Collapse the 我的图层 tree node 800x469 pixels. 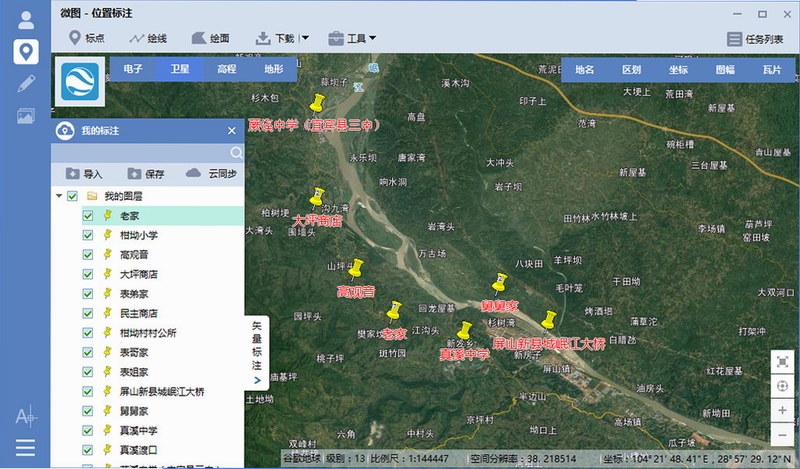click(59, 196)
